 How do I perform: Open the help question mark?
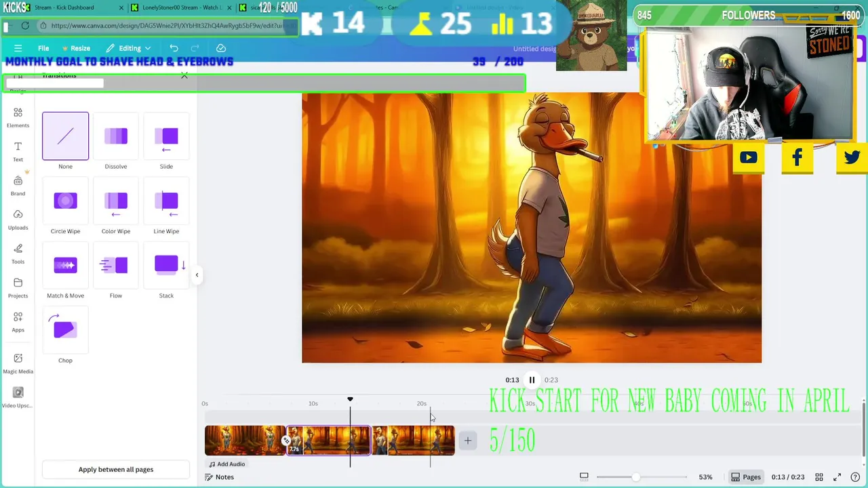[855, 477]
